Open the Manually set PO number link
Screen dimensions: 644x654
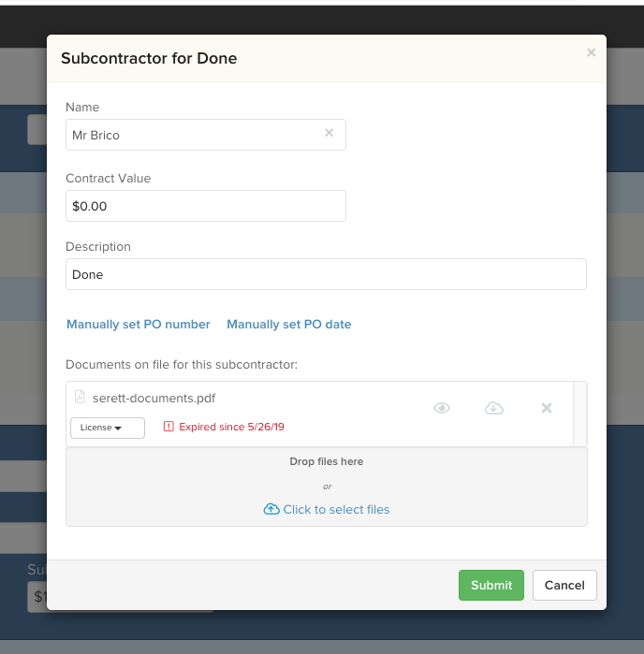tap(139, 324)
